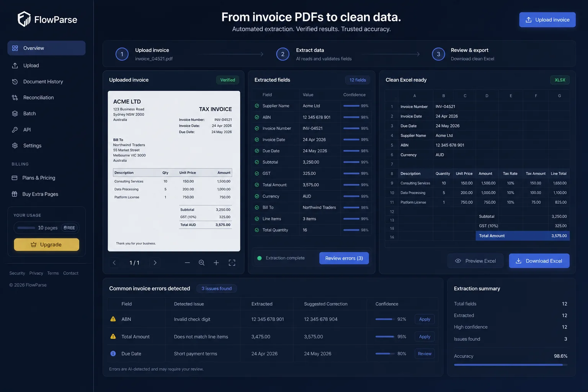588x392 pixels.
Task: Click the Preview Excel button
Action: tap(475, 261)
